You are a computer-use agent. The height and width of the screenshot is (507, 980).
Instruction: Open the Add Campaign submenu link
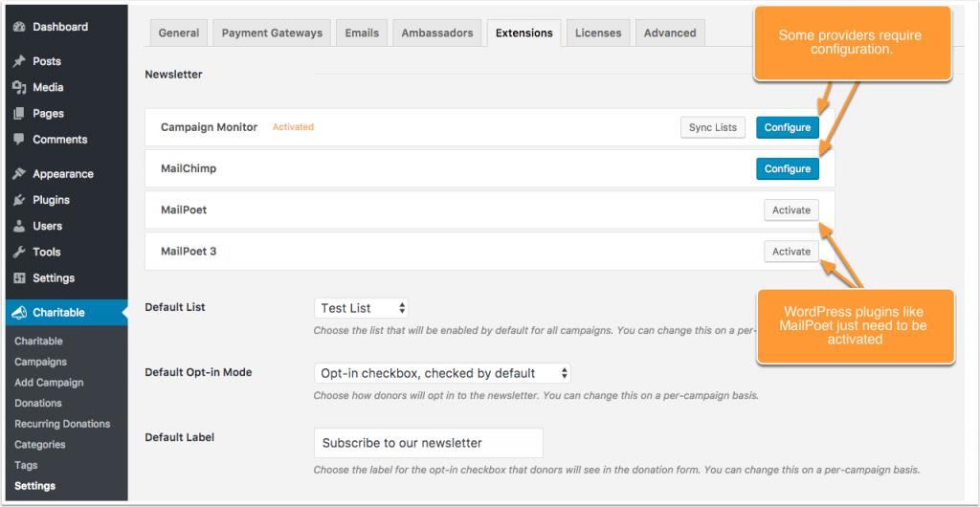point(49,382)
